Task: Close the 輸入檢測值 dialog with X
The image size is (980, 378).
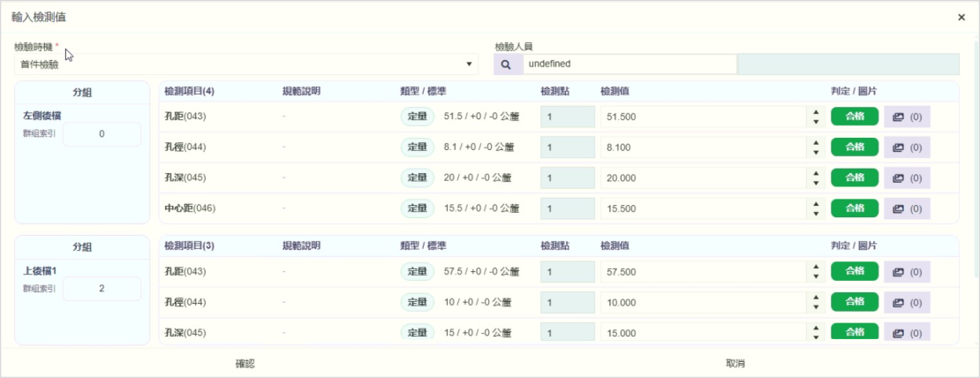Action: [961, 17]
